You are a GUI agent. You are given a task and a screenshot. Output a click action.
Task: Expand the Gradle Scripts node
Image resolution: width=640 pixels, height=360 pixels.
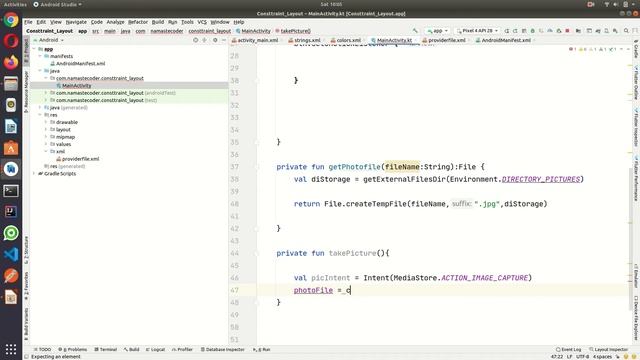pos(34,174)
